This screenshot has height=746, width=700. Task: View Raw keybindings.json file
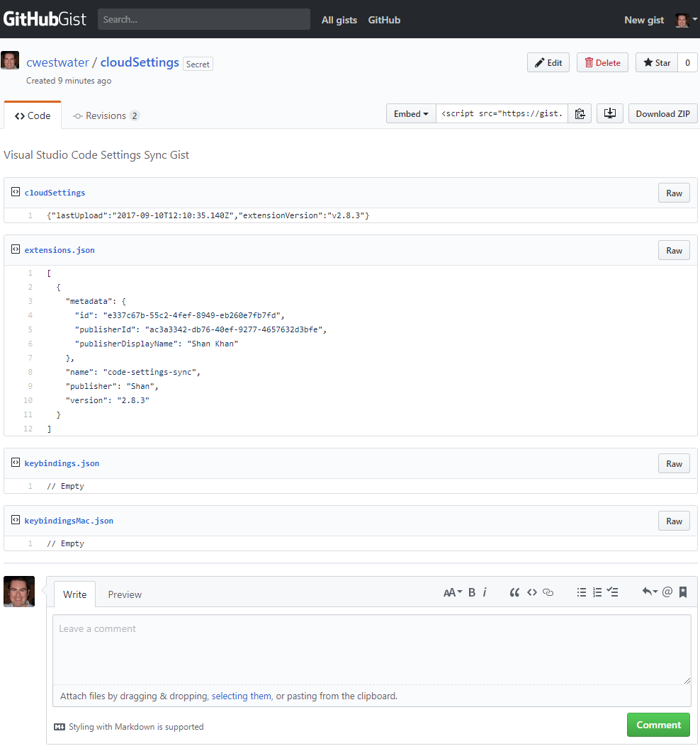[x=674, y=464]
